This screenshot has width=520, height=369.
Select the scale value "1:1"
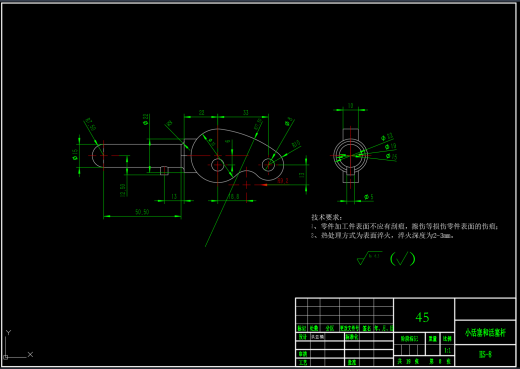[447, 351]
